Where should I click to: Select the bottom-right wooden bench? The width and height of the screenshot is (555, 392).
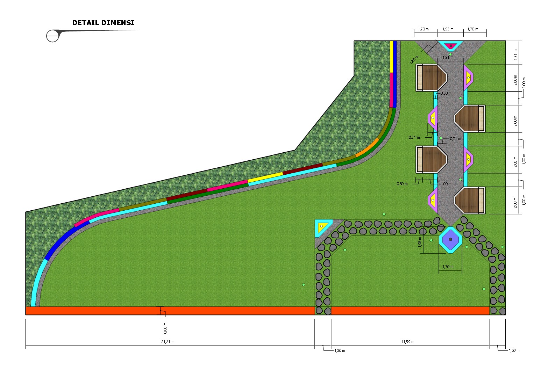(x=470, y=200)
